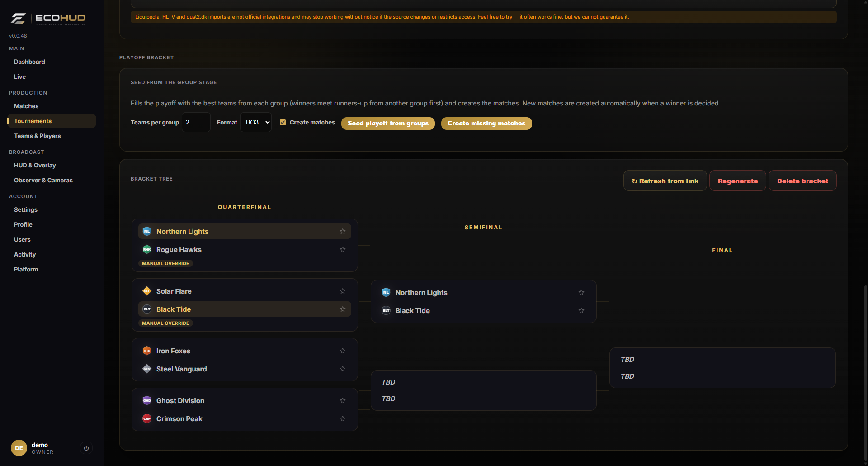Star Solar Flare in the quarterfinal

tap(343, 291)
